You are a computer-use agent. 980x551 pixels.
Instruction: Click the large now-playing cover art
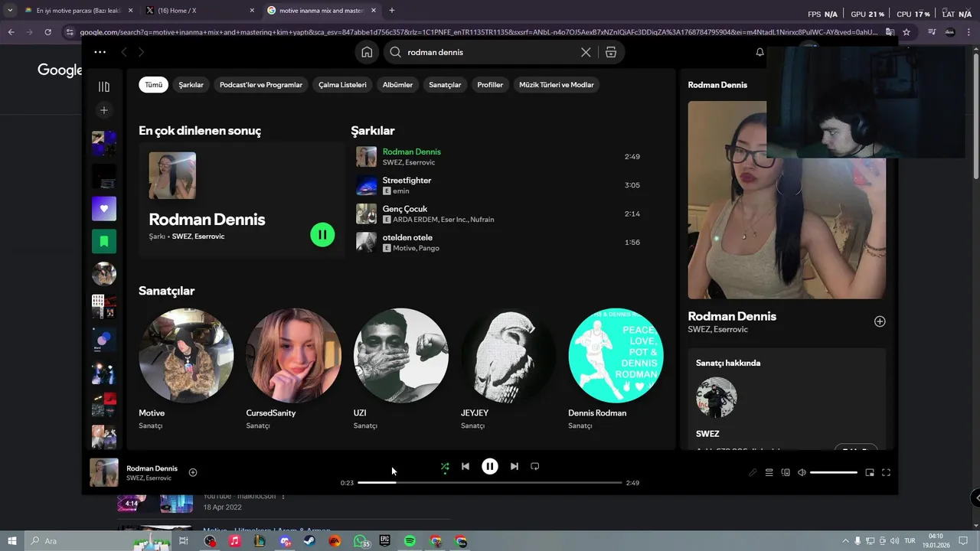(x=786, y=200)
